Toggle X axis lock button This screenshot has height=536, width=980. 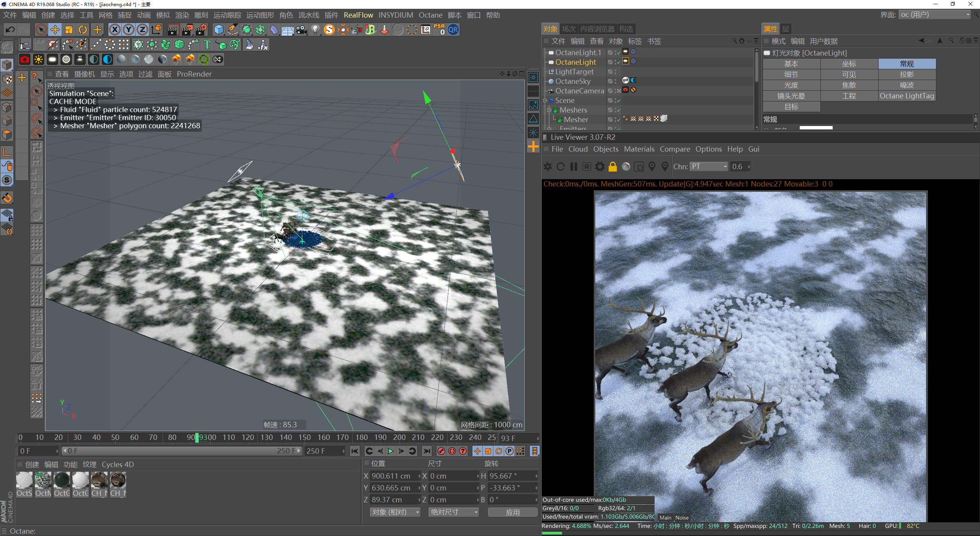(114, 29)
